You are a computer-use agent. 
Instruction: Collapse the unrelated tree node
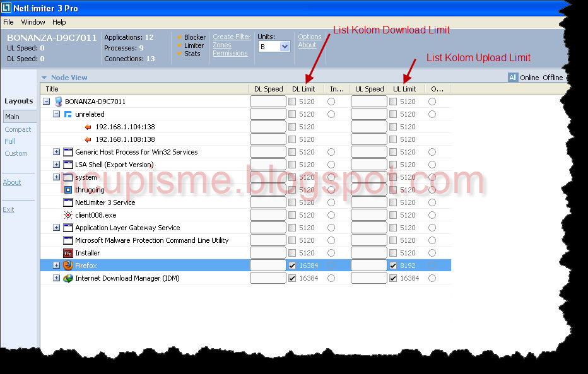(56, 114)
